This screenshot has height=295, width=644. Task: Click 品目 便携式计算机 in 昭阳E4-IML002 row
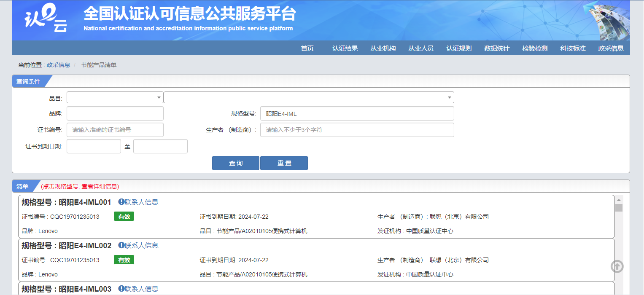click(x=253, y=274)
